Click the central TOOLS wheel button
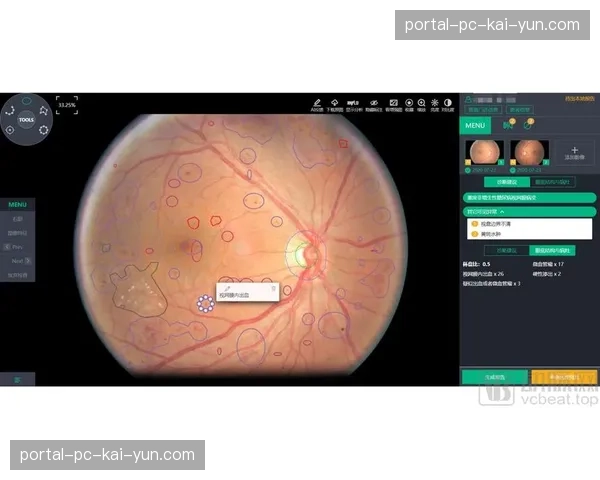600x480 pixels. coord(26,119)
